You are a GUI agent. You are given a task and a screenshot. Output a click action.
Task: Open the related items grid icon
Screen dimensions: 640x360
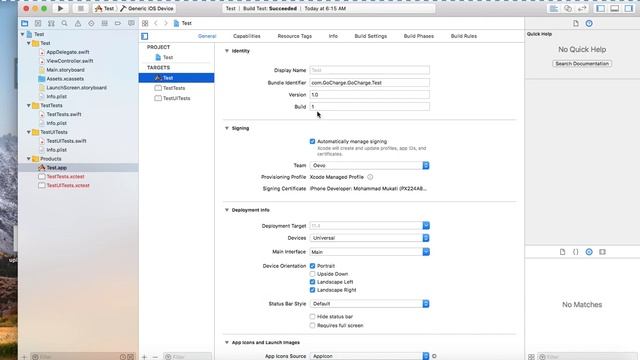(x=145, y=23)
